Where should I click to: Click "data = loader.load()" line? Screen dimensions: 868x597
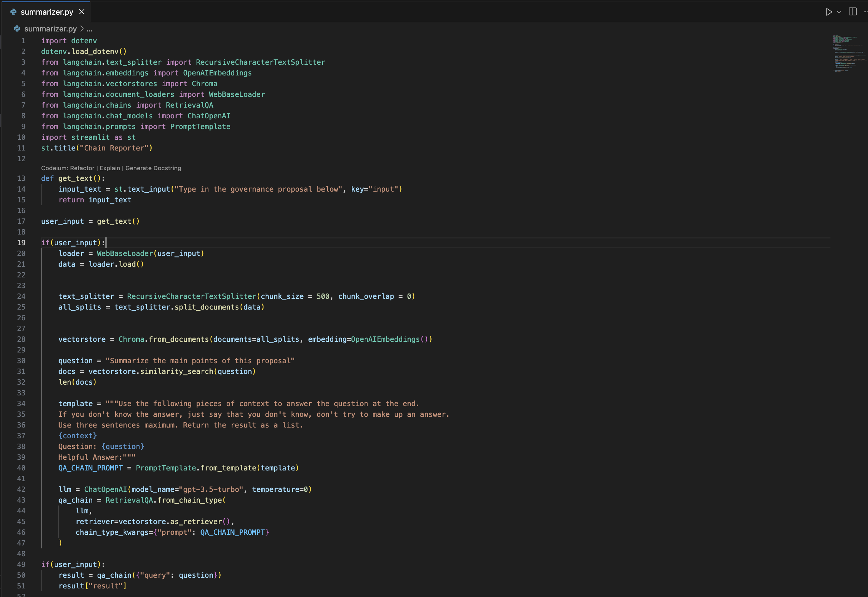click(101, 265)
